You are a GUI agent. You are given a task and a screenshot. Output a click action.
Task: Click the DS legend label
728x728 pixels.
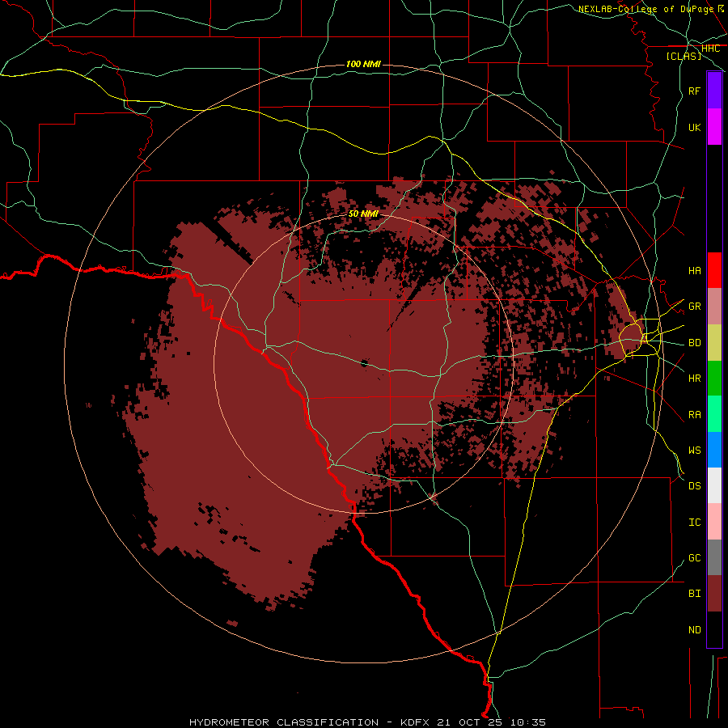pyautogui.click(x=694, y=486)
